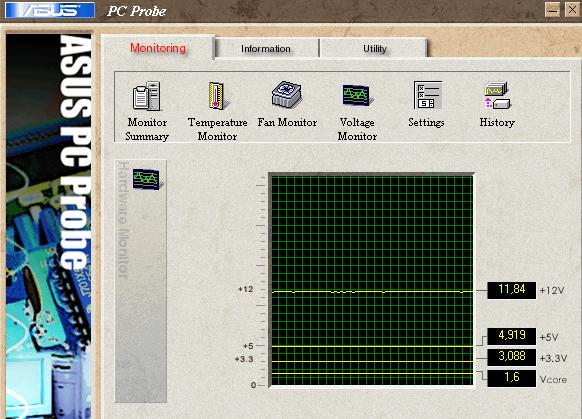Click the ASUS logo in title bar
This screenshot has height=419, width=582.
pyautogui.click(x=50, y=10)
